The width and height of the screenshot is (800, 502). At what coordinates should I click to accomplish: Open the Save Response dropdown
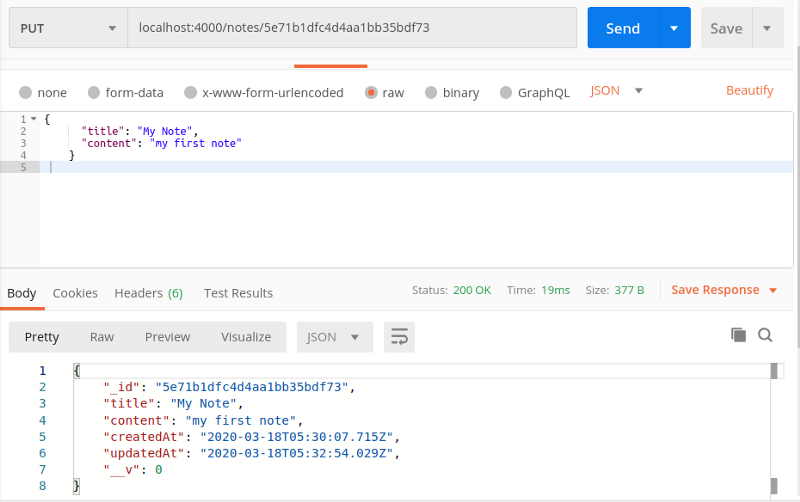click(724, 290)
